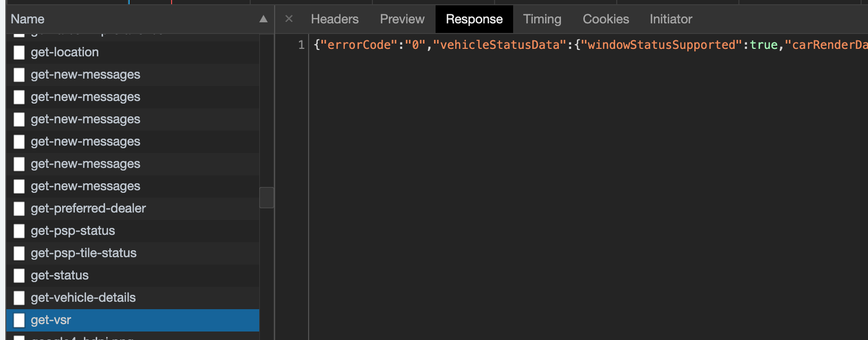Screen dimensions: 868x340
Task: Click the file icon beside get-psp-tile-status
Action: (x=19, y=253)
